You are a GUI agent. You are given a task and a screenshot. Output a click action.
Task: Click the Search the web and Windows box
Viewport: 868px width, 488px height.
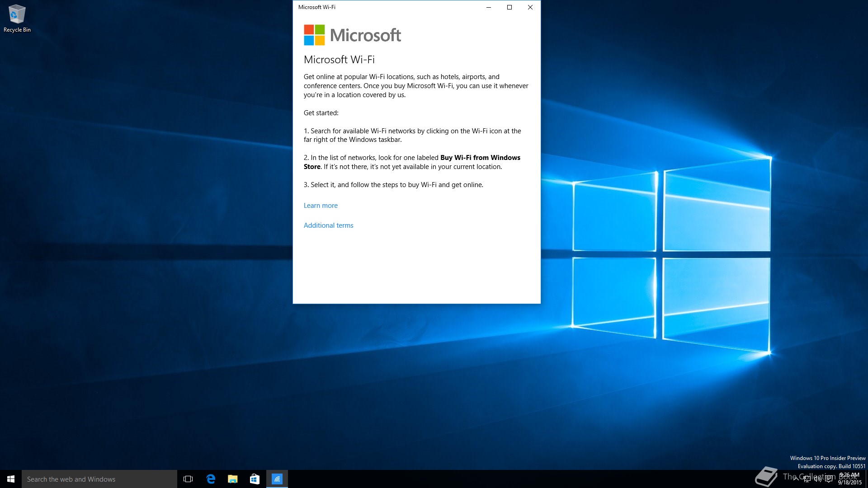[x=99, y=479]
